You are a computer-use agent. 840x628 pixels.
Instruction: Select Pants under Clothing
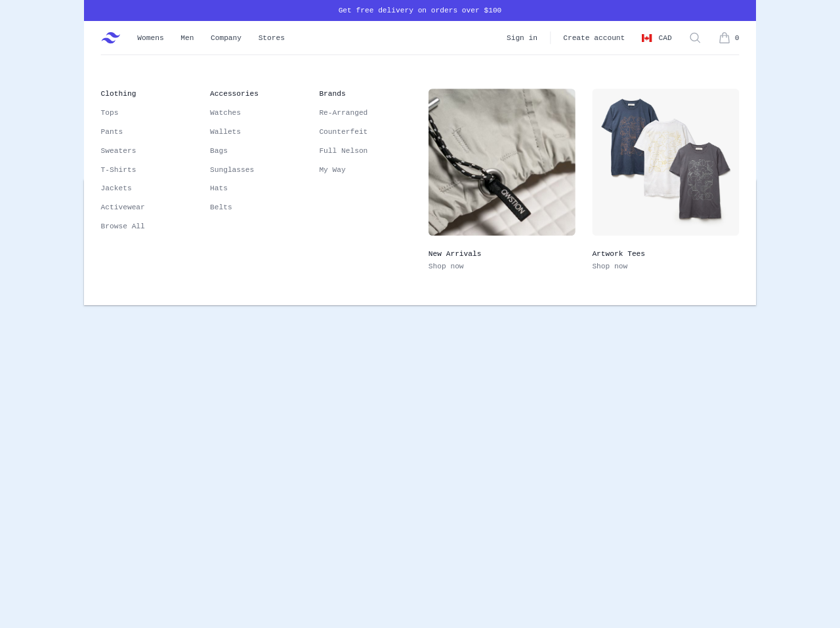coord(112,132)
